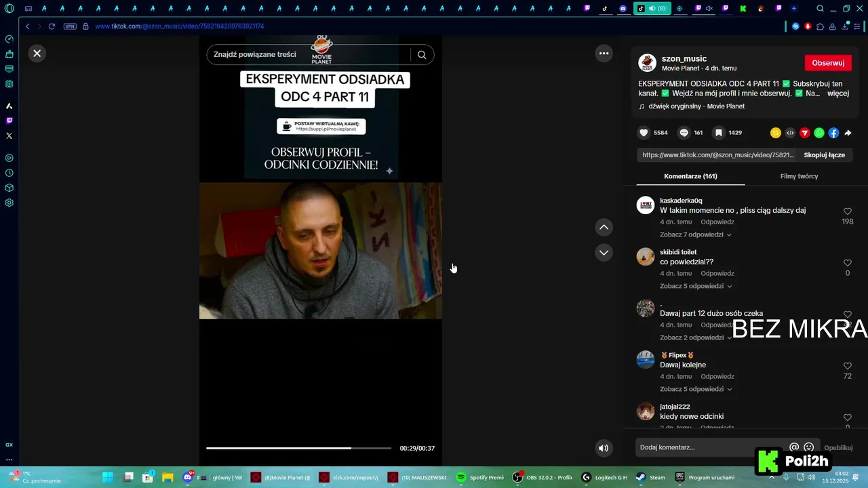Open sidebar Settings gear
This screenshot has height=488, width=868.
coord(9,203)
